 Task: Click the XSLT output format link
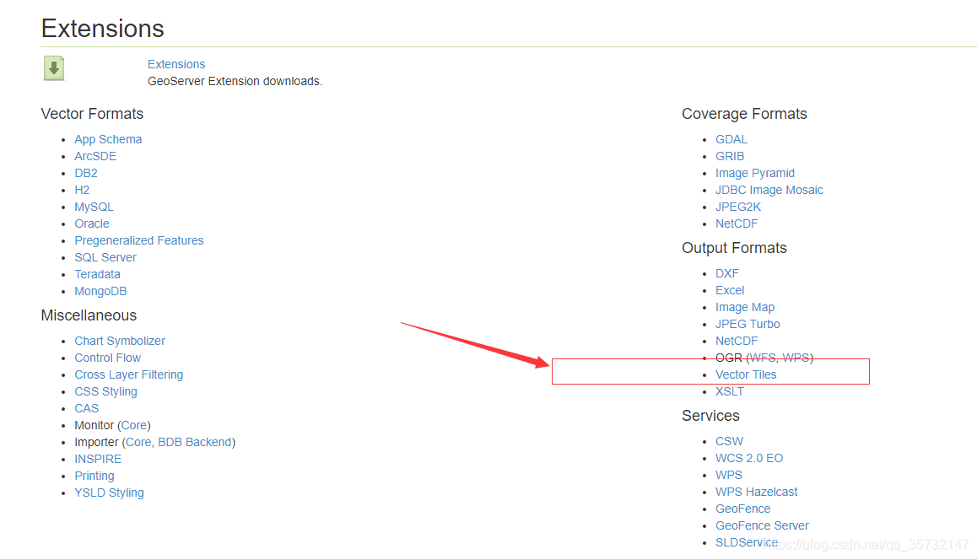point(729,391)
